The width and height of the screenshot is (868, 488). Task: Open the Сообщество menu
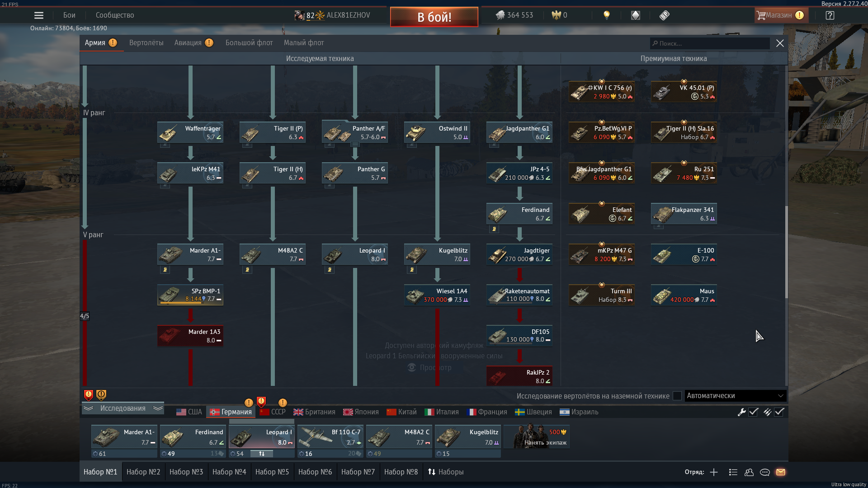coord(115,15)
